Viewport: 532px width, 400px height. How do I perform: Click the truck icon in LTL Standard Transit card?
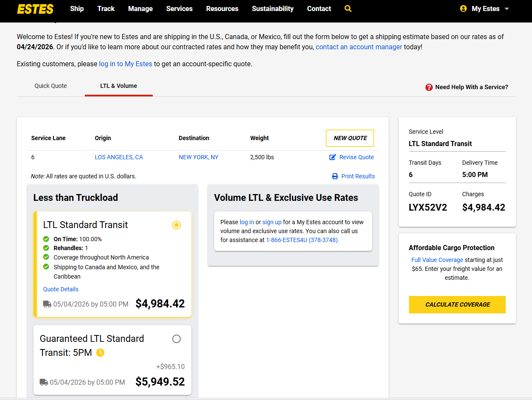click(x=47, y=304)
